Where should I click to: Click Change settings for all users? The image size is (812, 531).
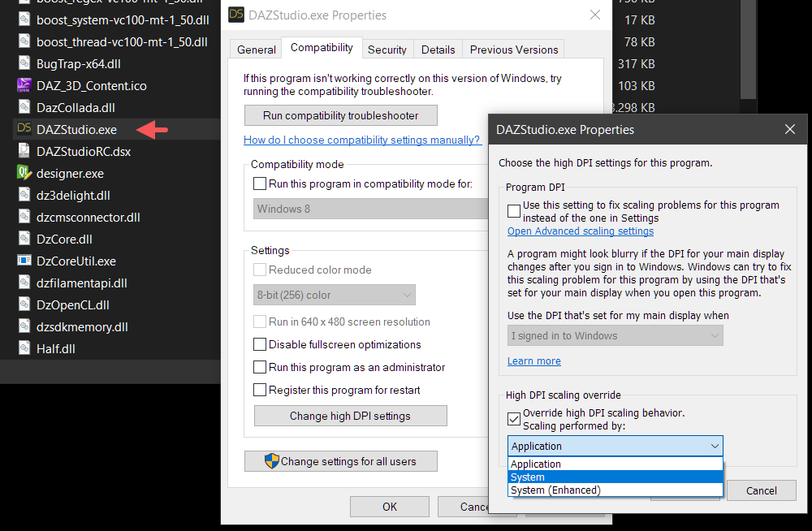(x=341, y=461)
